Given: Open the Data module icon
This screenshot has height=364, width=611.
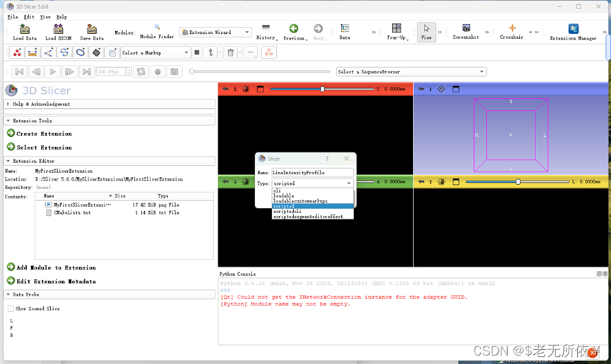Looking at the screenshot, I should coord(345,32).
